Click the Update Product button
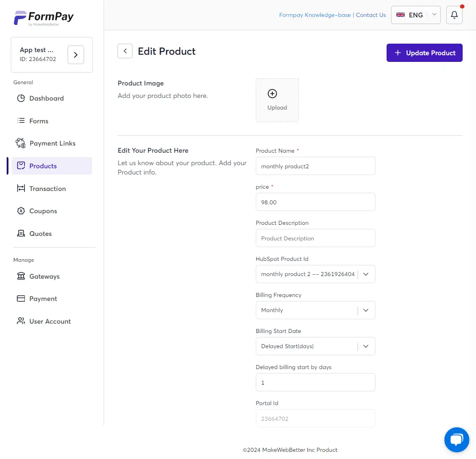 click(x=424, y=53)
